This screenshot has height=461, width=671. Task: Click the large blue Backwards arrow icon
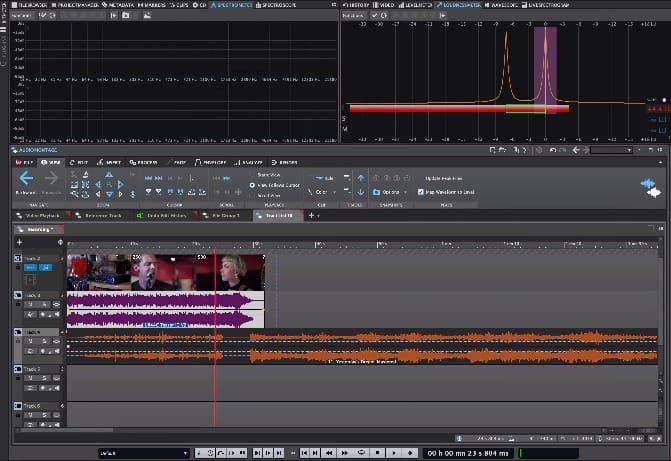point(26,178)
